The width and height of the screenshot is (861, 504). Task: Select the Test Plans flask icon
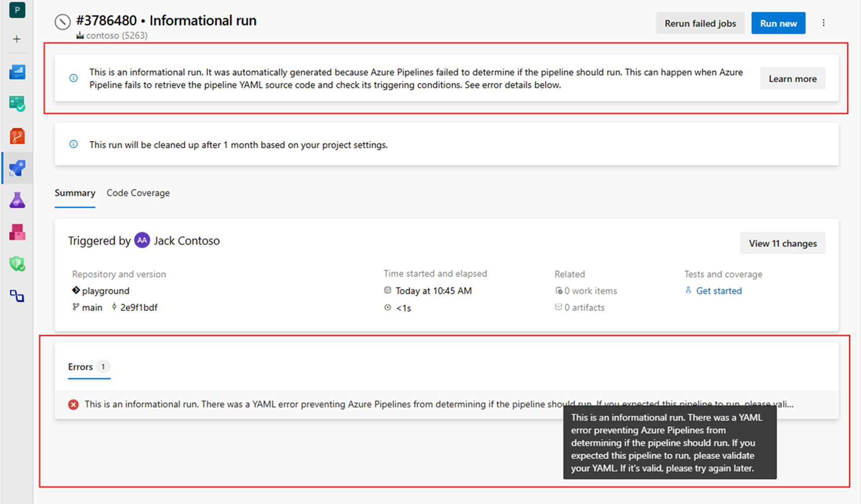pyautogui.click(x=17, y=200)
